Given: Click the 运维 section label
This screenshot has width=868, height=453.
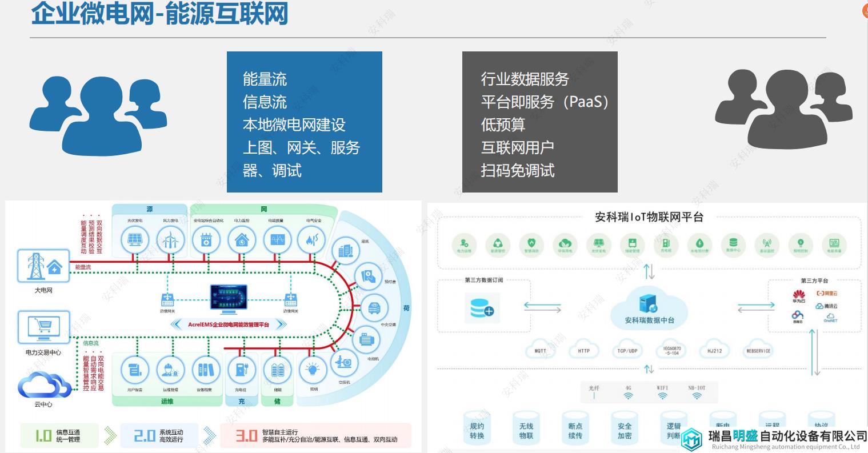Looking at the screenshot, I should click(x=167, y=402).
